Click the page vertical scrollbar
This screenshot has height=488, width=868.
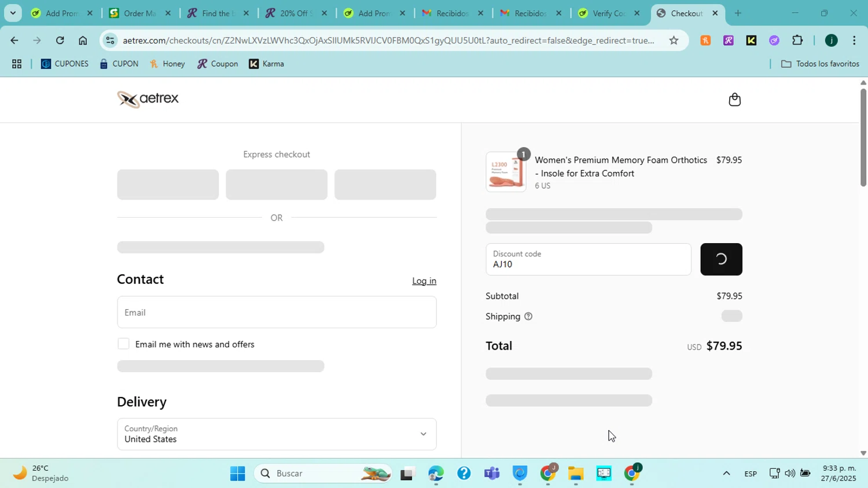click(x=863, y=137)
